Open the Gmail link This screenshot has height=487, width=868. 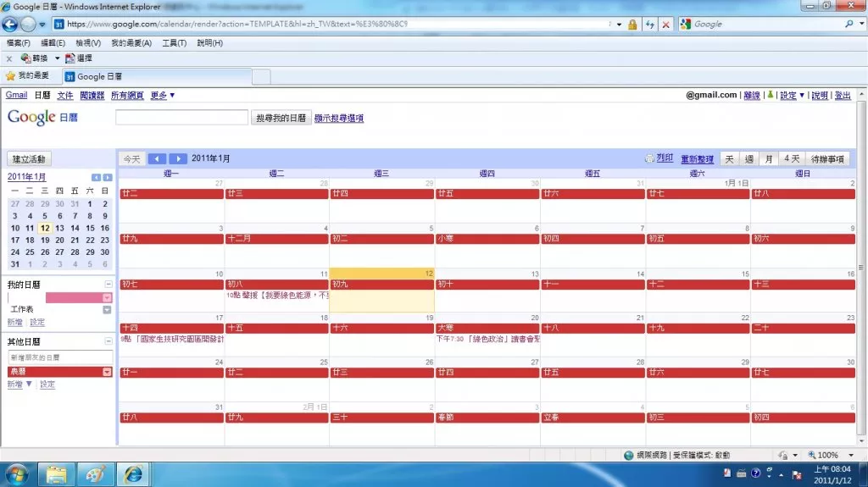click(x=17, y=95)
